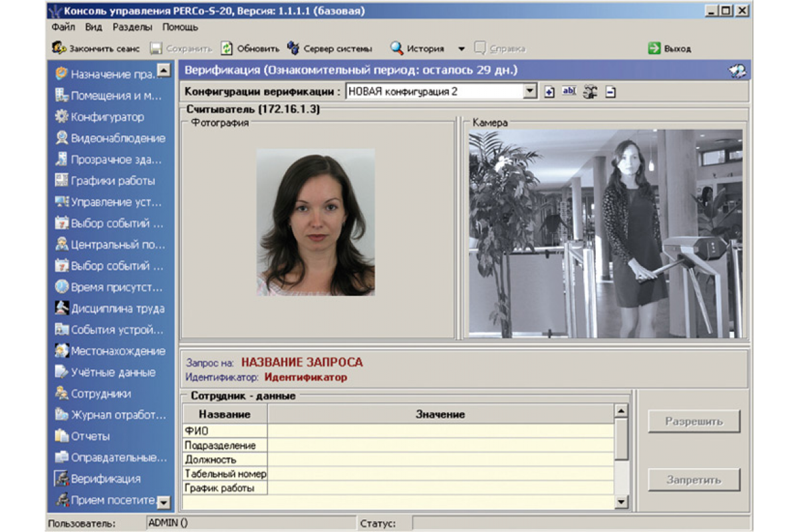Open the Конфигурации верификации combo box
798x532 pixels.
441,92
